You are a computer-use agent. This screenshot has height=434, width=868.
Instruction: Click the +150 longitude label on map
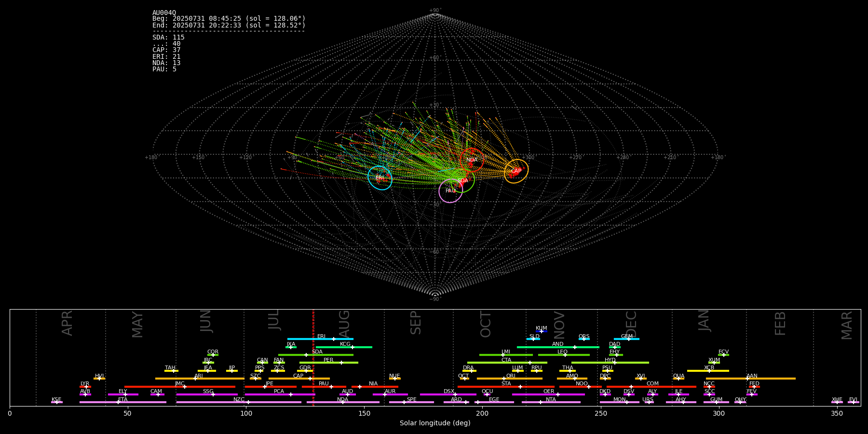pos(198,157)
